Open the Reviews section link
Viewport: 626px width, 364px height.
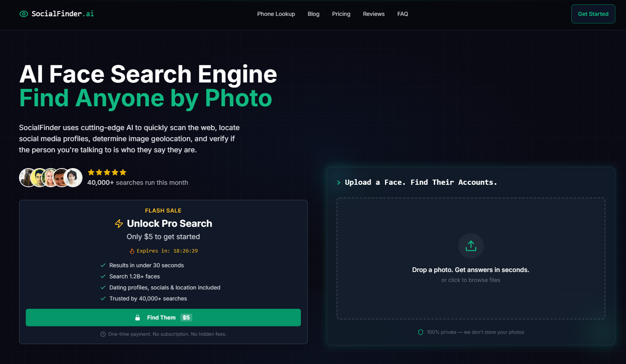click(x=373, y=14)
